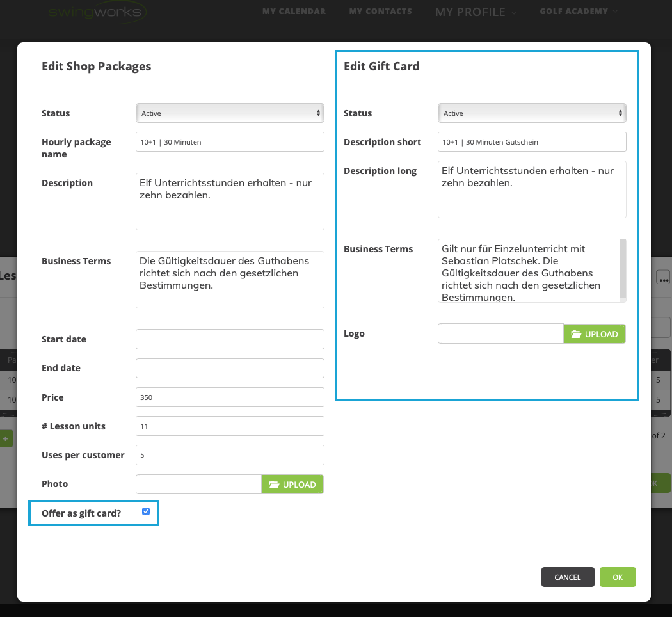Click the swingworks logo

[x=97, y=12]
